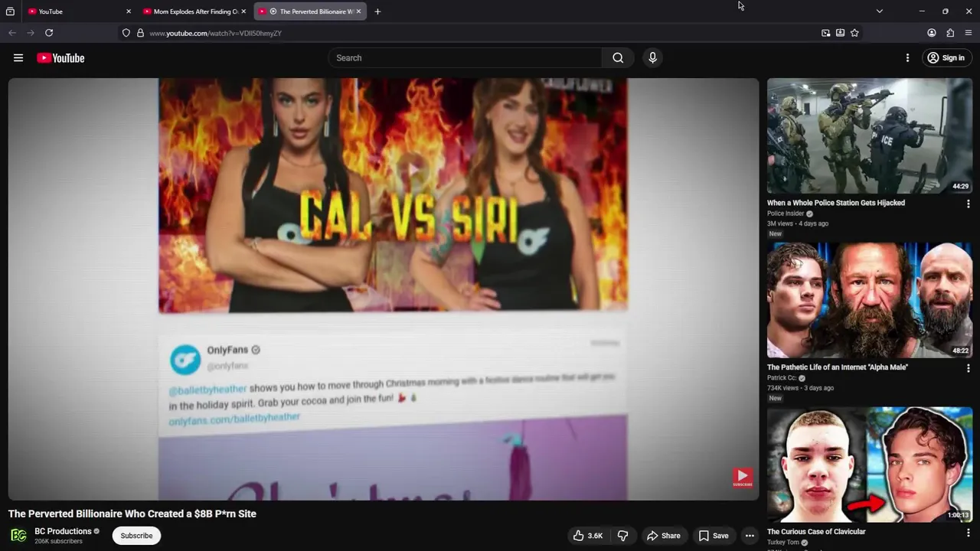The image size is (980, 551).
Task: Open 'The Pathetic Life of an Internet "Alpha Male"' title
Action: pyautogui.click(x=838, y=367)
